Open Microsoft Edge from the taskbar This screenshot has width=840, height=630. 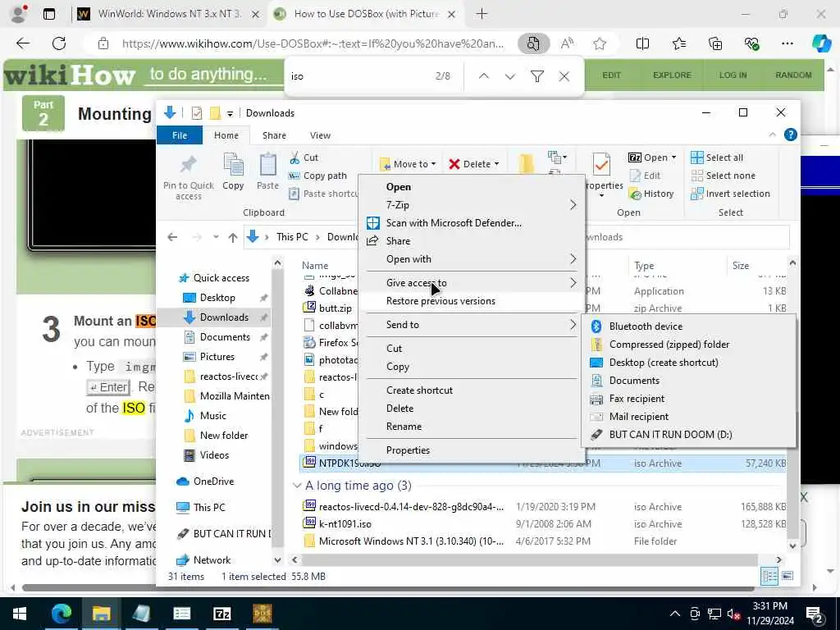[62, 614]
